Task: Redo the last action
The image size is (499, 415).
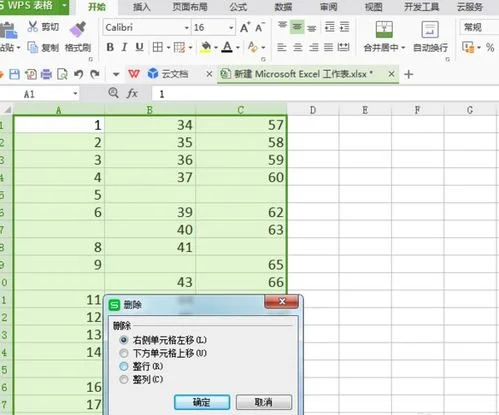Action: pos(95,74)
